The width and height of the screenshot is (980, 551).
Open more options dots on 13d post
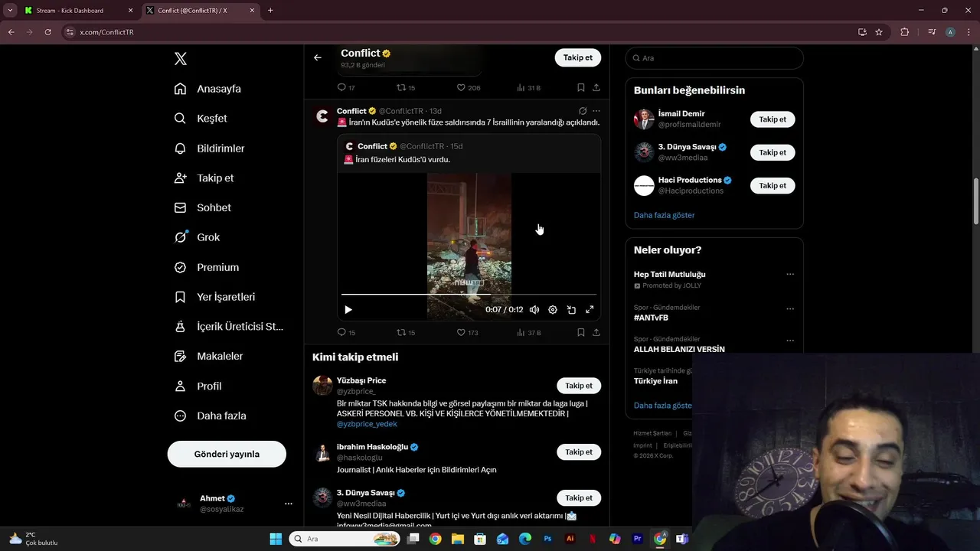pos(596,111)
